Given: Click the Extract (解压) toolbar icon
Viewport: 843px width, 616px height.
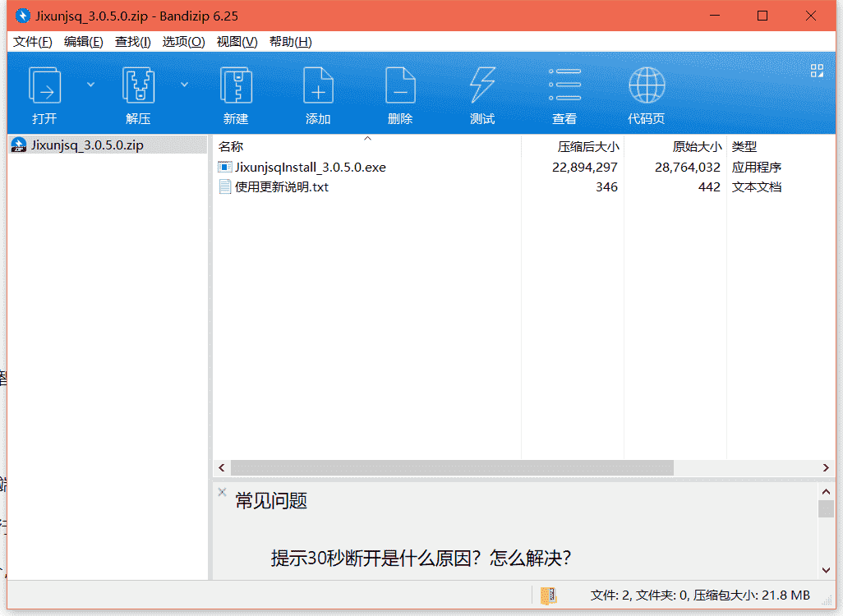Looking at the screenshot, I should tap(138, 85).
